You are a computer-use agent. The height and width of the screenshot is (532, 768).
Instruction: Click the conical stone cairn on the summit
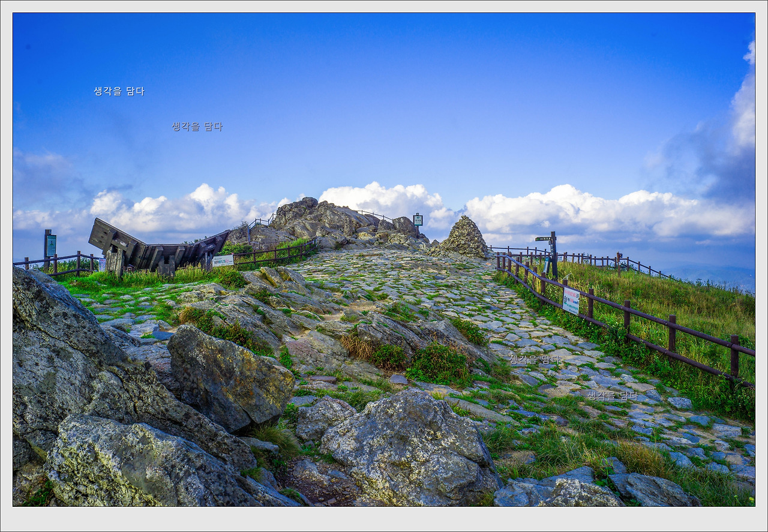coord(463,238)
